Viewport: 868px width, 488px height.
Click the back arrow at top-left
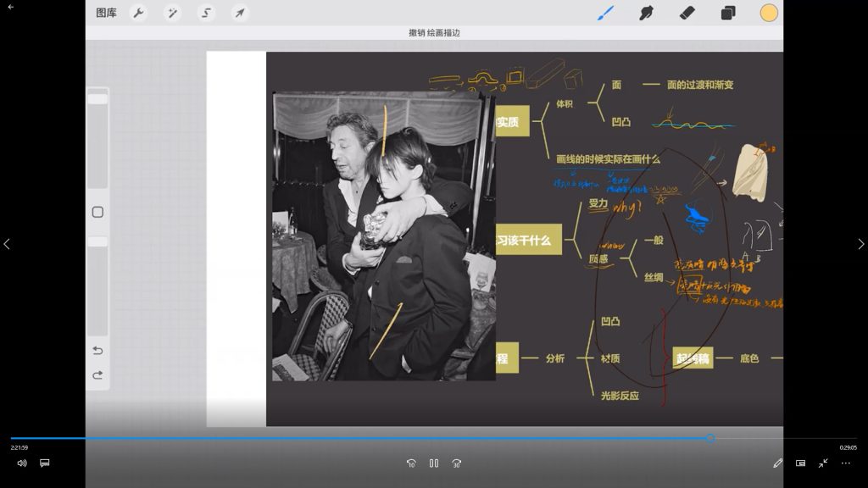[x=11, y=7]
